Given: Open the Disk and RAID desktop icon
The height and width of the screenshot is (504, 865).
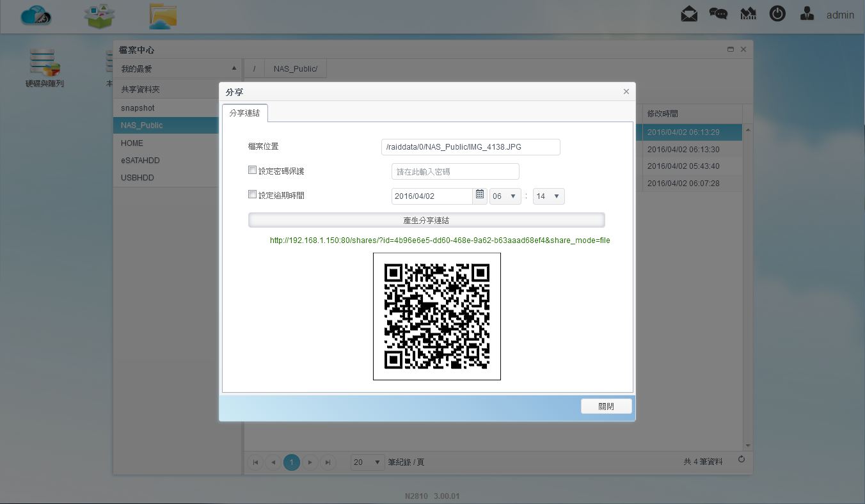Looking at the screenshot, I should [45, 68].
